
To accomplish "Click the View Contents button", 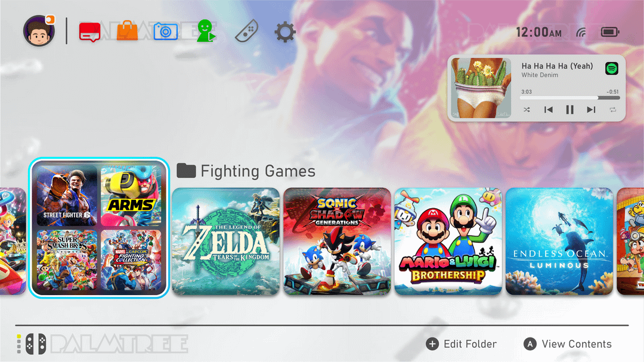I will pyautogui.click(x=568, y=344).
